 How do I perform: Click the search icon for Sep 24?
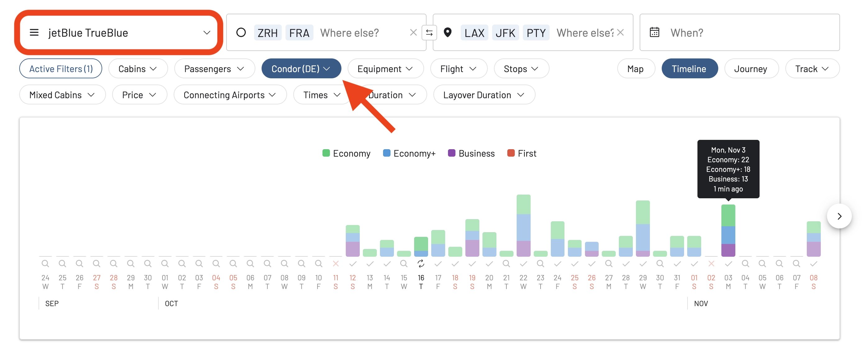pos(45,264)
